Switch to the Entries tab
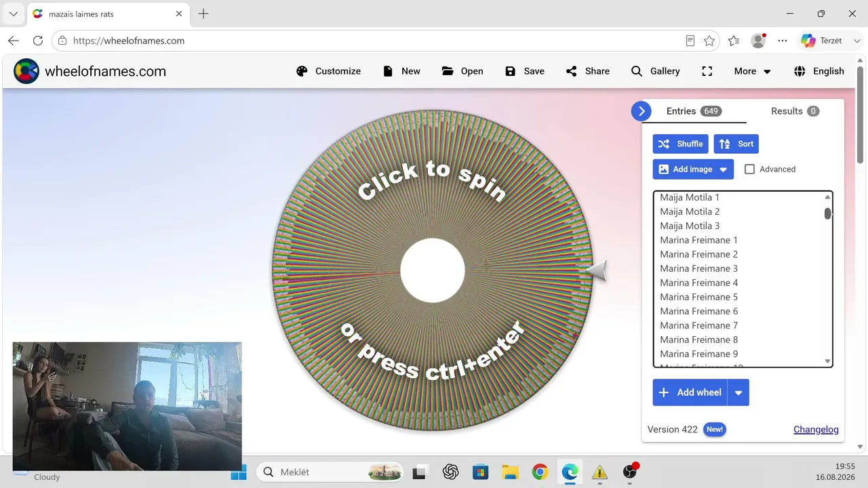 694,111
